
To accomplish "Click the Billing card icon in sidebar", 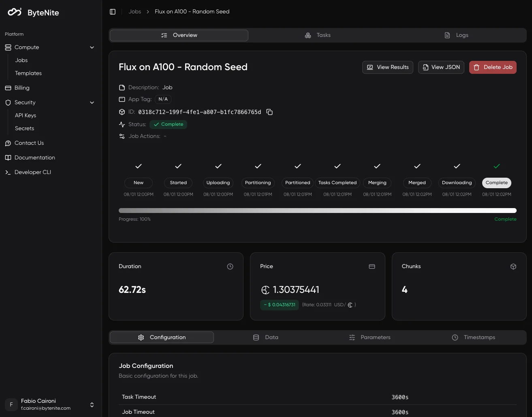I will (x=8, y=88).
